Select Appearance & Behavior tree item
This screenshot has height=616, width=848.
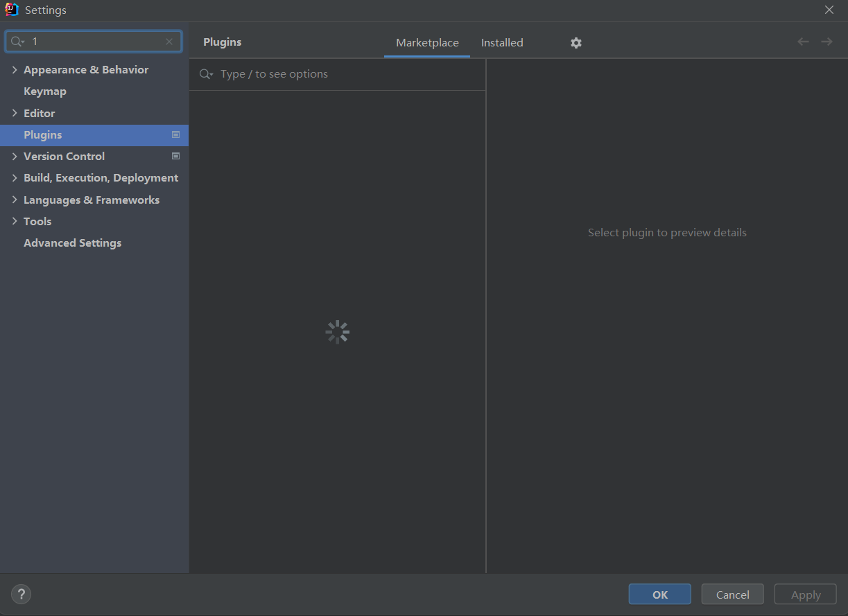(86, 70)
